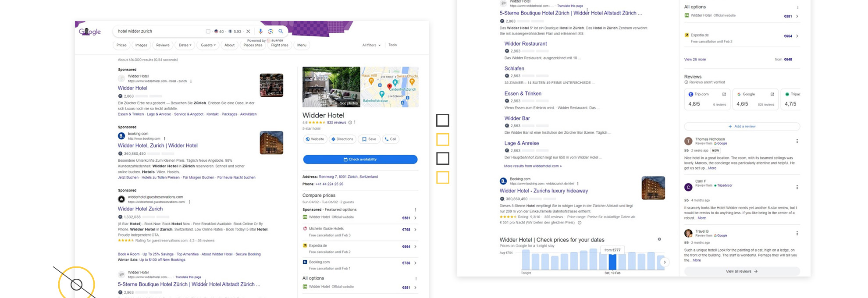868x298 pixels.
Task: Click the info icon after the € 551 pro Nacht text
Action: pyautogui.click(x=580, y=223)
